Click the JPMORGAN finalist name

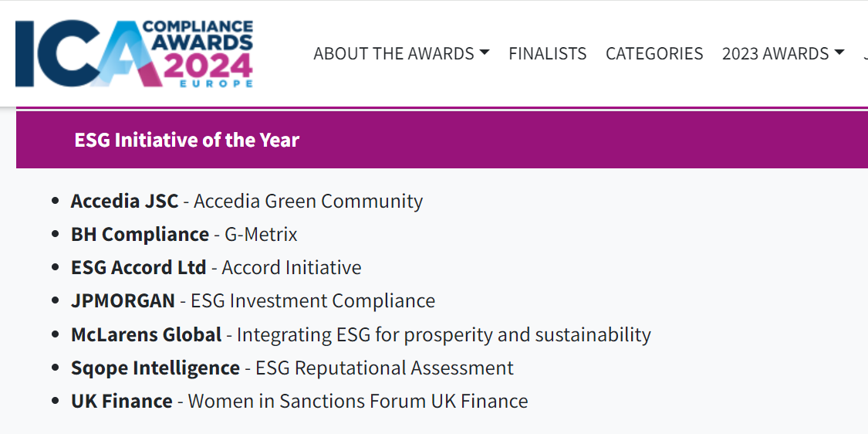click(x=123, y=300)
